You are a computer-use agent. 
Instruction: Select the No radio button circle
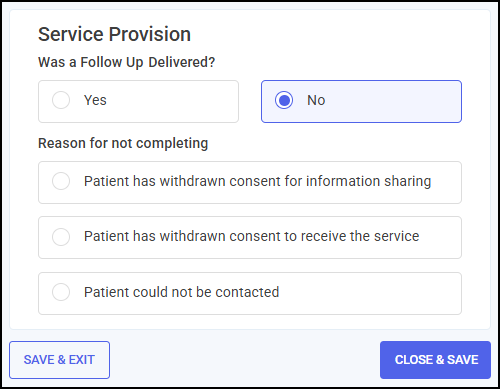click(284, 100)
